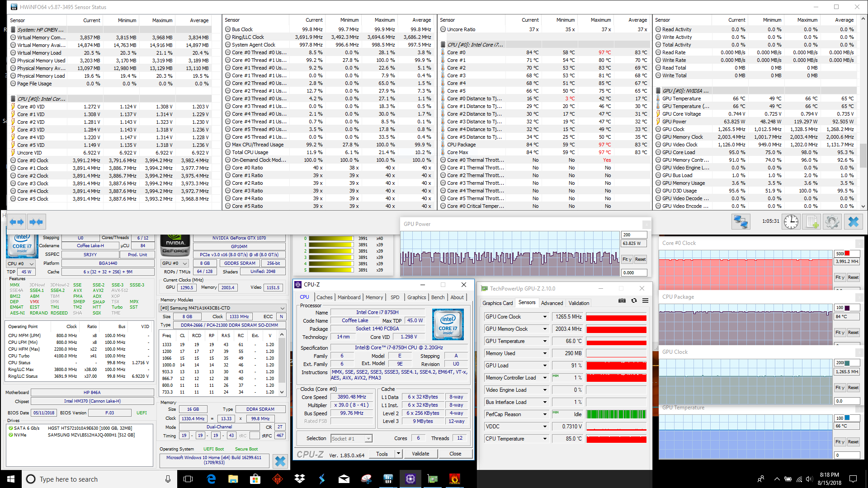This screenshot has height=488, width=868.
Task: Click the collapse columns arrows icon
Action: click(36, 222)
